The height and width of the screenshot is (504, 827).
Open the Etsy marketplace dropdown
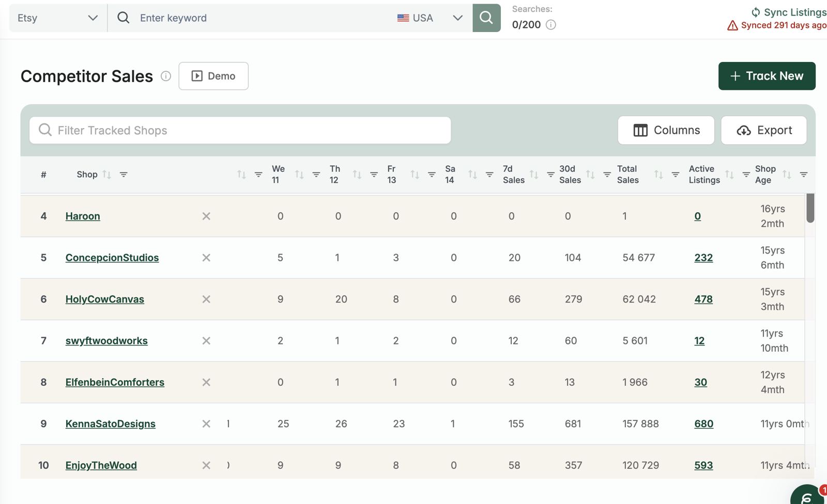58,18
